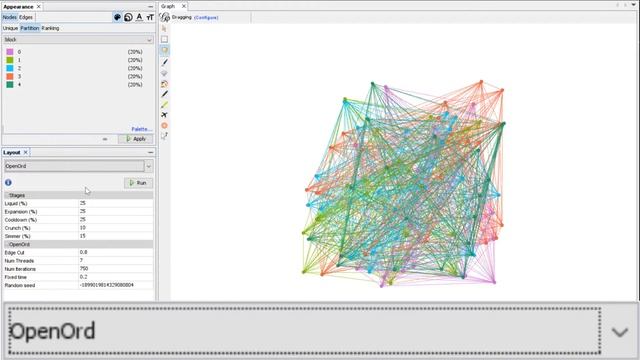This screenshot has width=640, height=360.
Task: Edit the Num Threads value field
Action: [116, 260]
